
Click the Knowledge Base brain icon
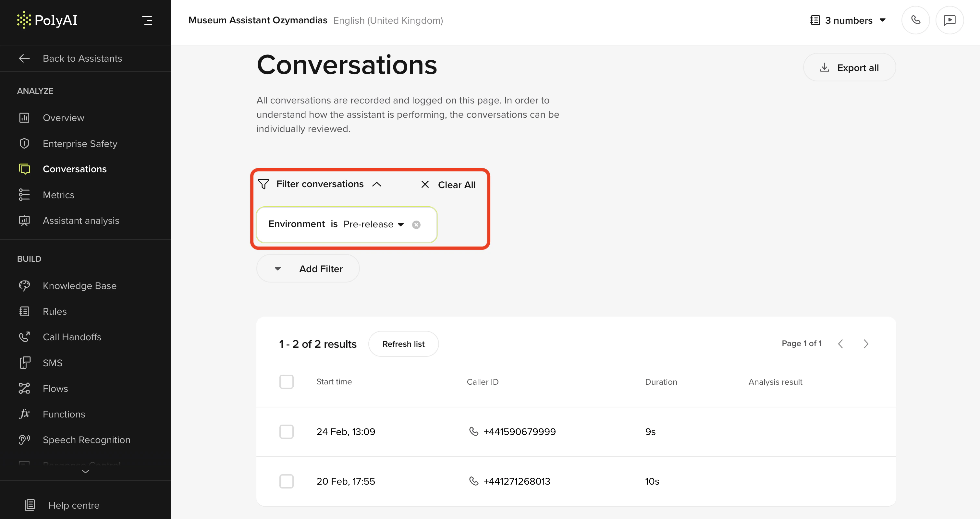tap(24, 285)
